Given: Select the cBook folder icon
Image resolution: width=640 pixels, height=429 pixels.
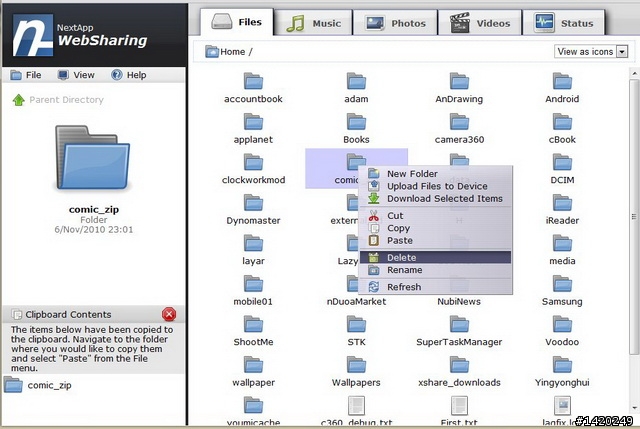Looking at the screenshot, I should [x=562, y=122].
